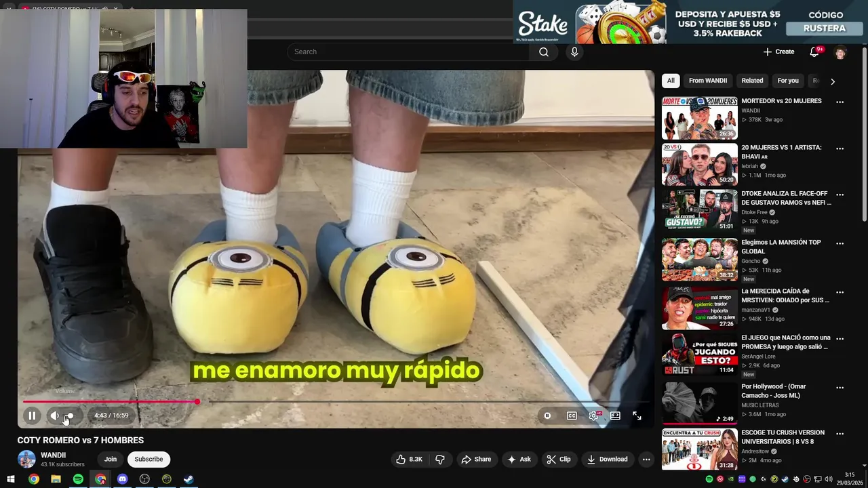Toggle closed captions (CC) on the video
This screenshot has width=868, height=488.
(x=572, y=415)
